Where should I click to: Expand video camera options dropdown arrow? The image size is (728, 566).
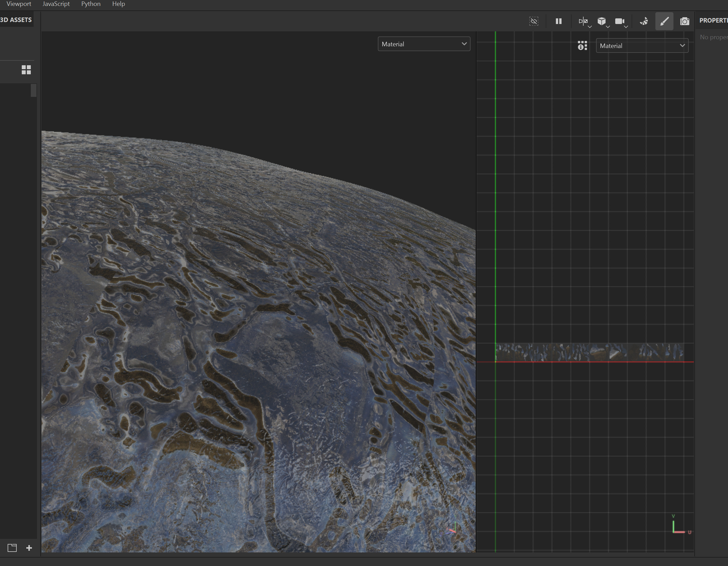coord(626,27)
